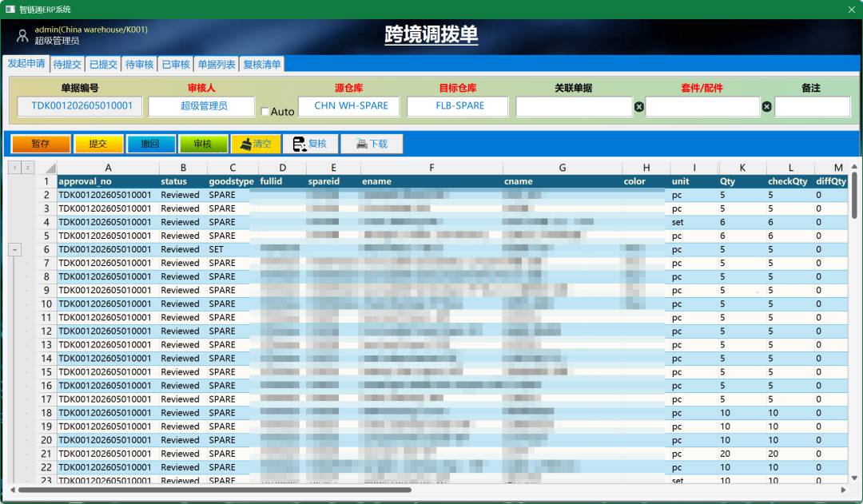863x504 pixels.
Task: Click the 清空 button with broom icon
Action: [256, 144]
